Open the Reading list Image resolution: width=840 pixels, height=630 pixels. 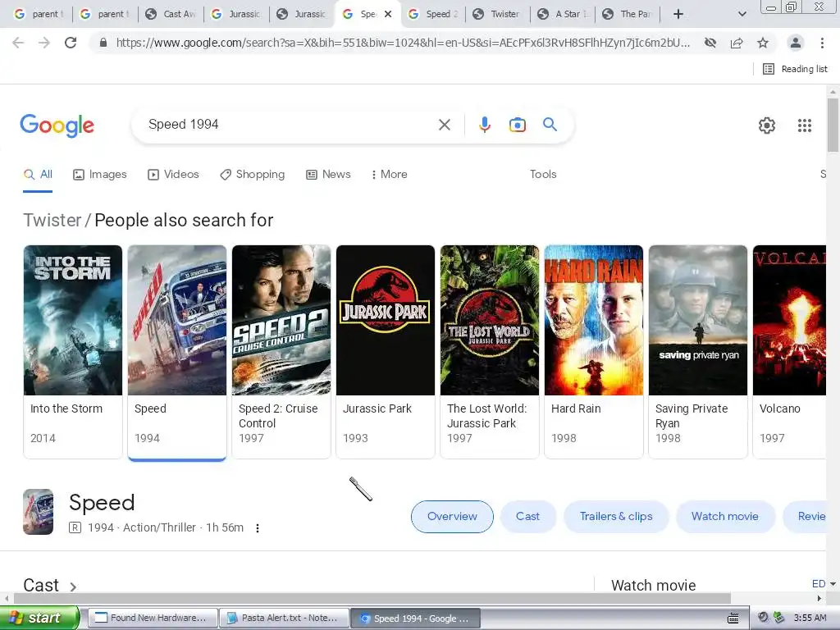[x=795, y=69]
